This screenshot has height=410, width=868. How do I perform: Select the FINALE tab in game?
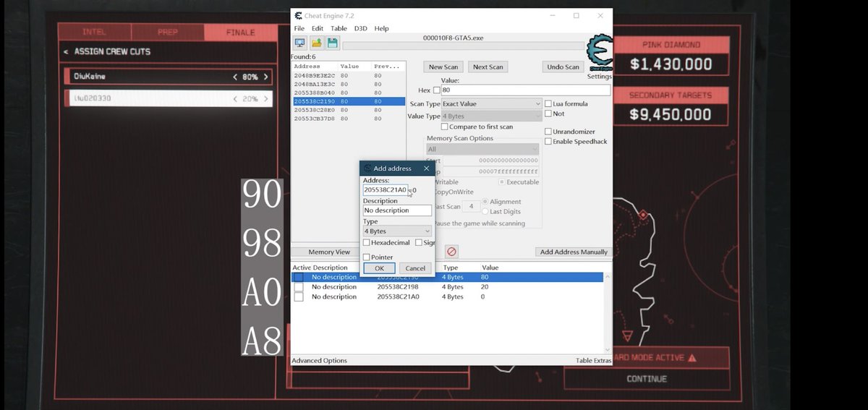coord(241,32)
